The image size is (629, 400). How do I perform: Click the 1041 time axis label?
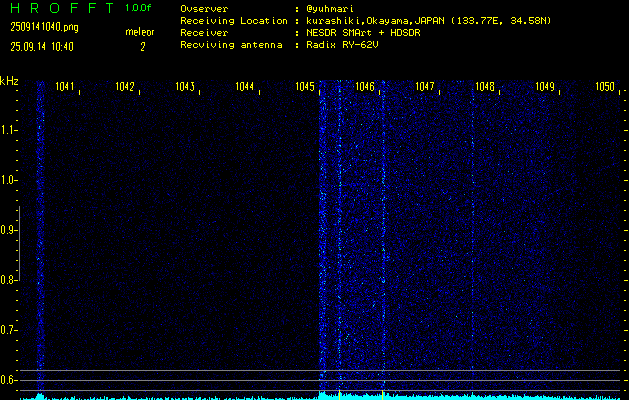[65, 86]
